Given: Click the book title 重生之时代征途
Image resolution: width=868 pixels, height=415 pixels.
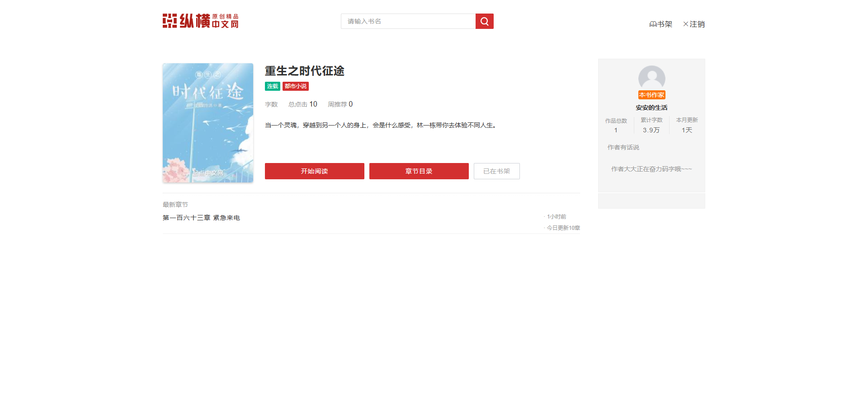Looking at the screenshot, I should click(x=304, y=71).
